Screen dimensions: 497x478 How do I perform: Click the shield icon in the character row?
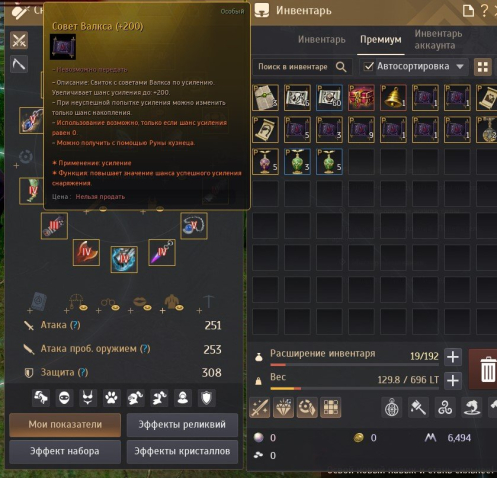(x=206, y=398)
